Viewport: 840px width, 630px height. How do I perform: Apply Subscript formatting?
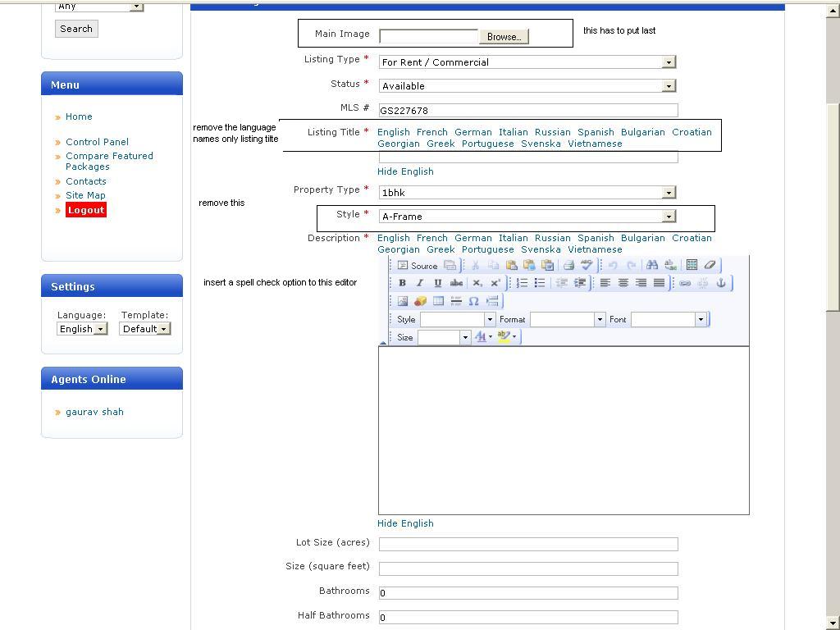pos(477,283)
